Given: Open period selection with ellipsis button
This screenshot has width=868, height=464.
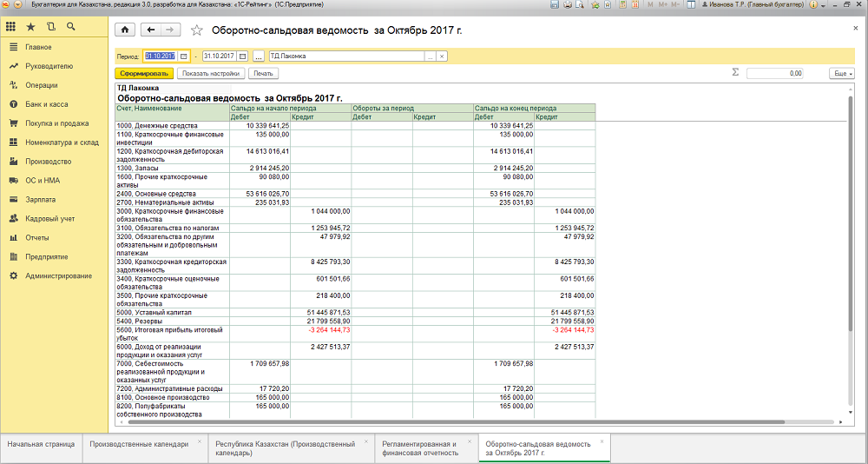Looking at the screenshot, I should 259,56.
